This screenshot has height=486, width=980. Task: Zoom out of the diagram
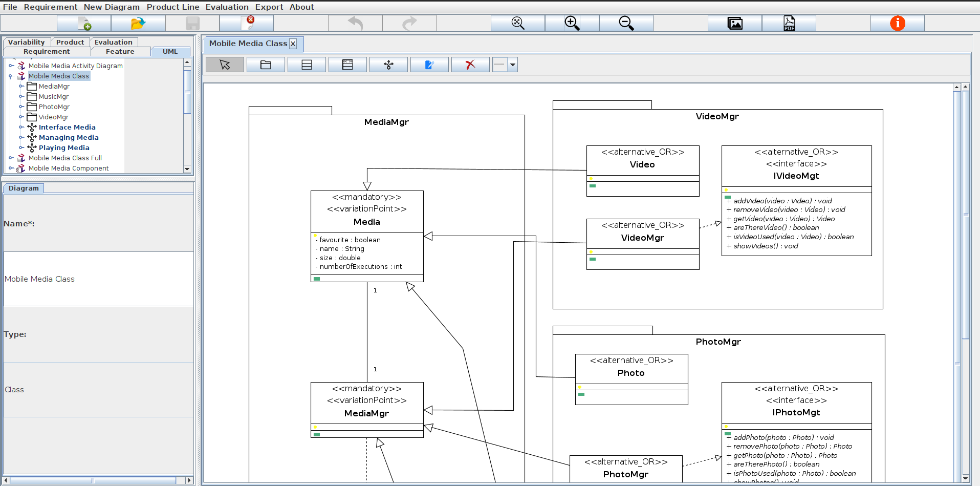[625, 23]
